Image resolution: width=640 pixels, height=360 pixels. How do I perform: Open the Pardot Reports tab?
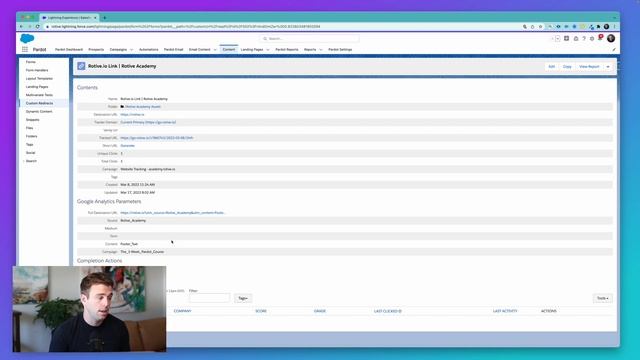click(x=287, y=49)
